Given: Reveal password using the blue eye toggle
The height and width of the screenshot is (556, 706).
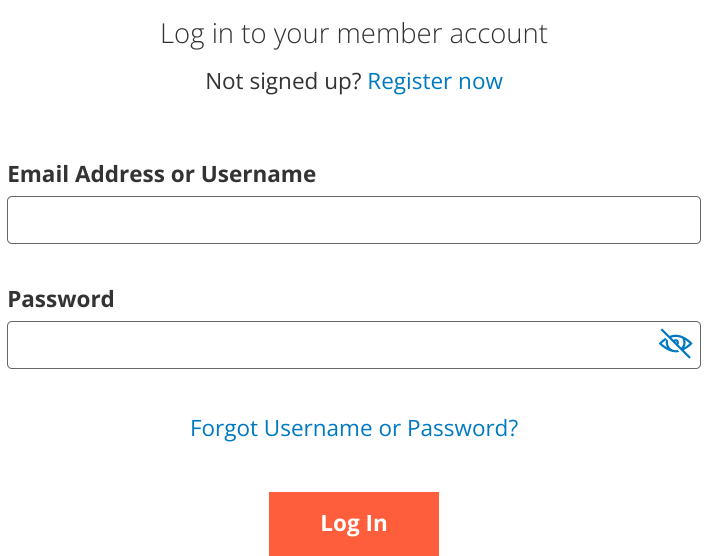Looking at the screenshot, I should pos(676,344).
